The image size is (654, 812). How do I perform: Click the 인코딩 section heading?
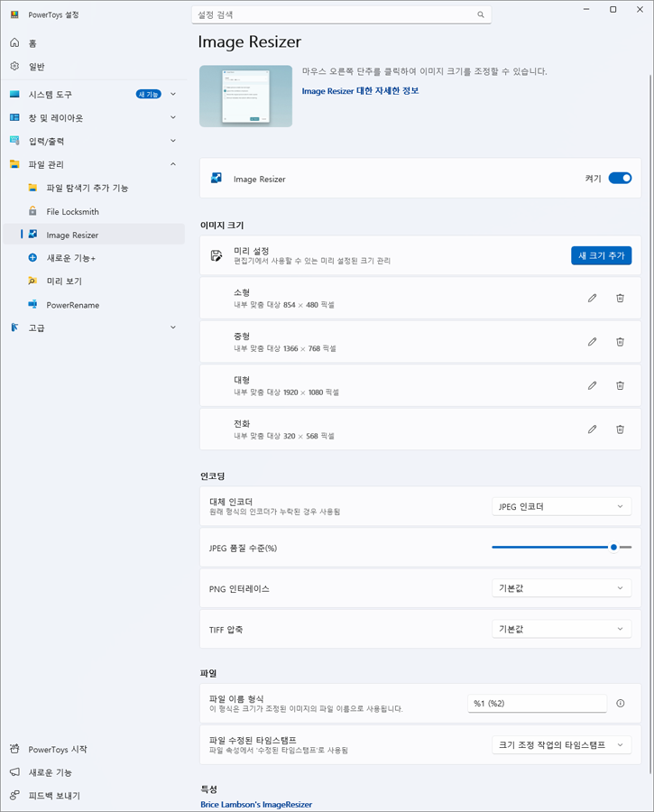212,475
